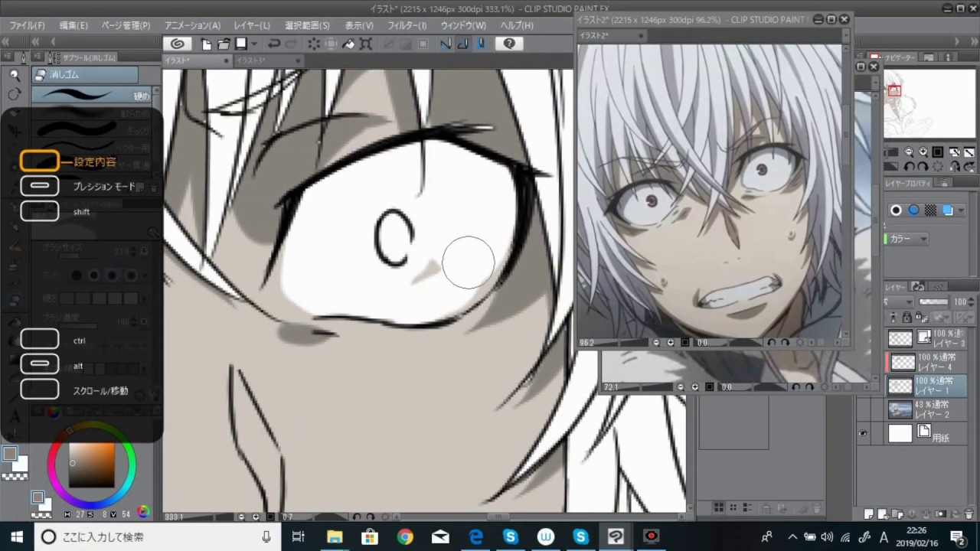Rotate left in the Navigator panel
980x551 pixels.
coord(909,166)
